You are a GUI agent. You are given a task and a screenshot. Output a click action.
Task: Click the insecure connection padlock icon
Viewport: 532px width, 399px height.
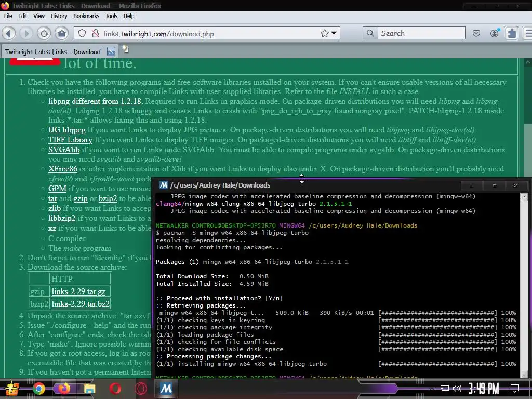[96, 33]
